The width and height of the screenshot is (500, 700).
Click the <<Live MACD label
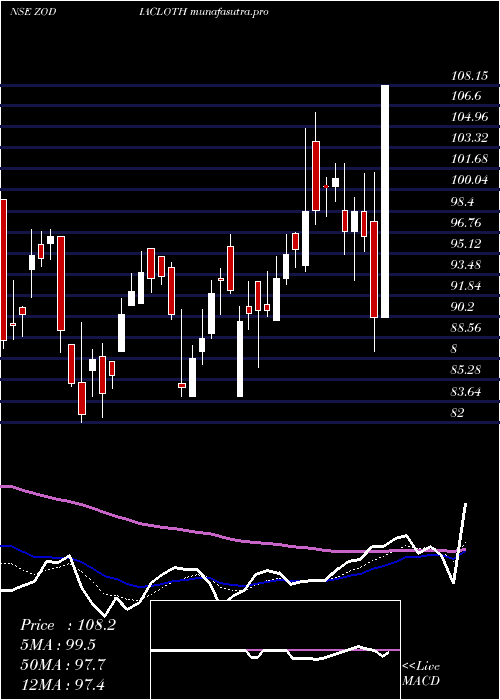point(421,674)
